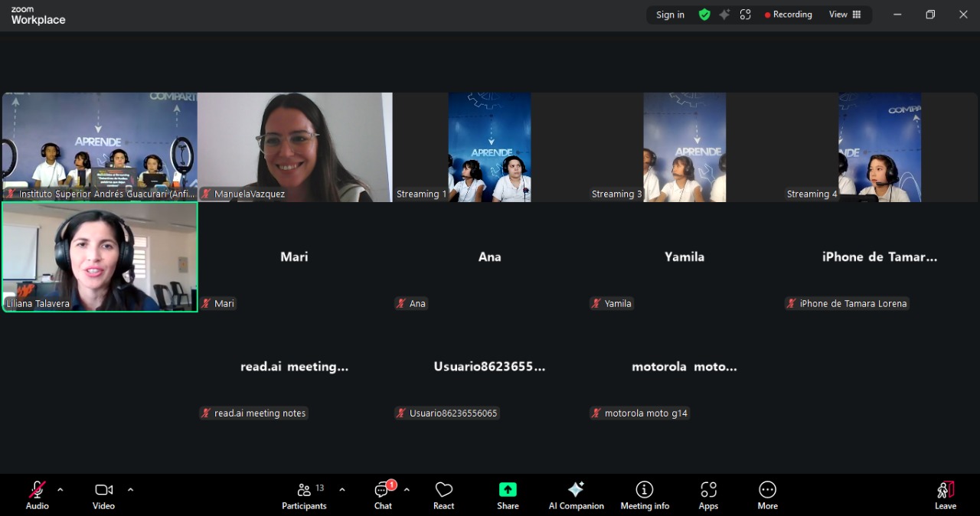Click the Recording status indicator
This screenshot has width=980, height=516.
pyautogui.click(x=788, y=15)
